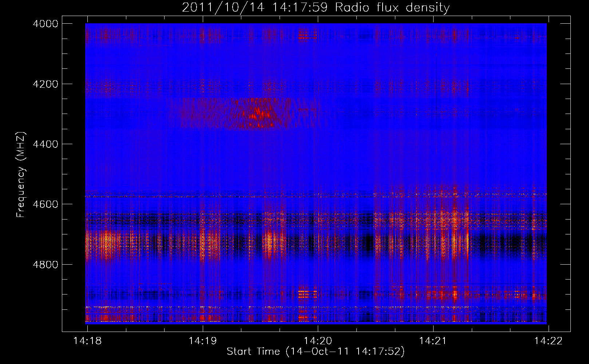
Task: Click the 14:18 time tick label
Action: (87, 341)
